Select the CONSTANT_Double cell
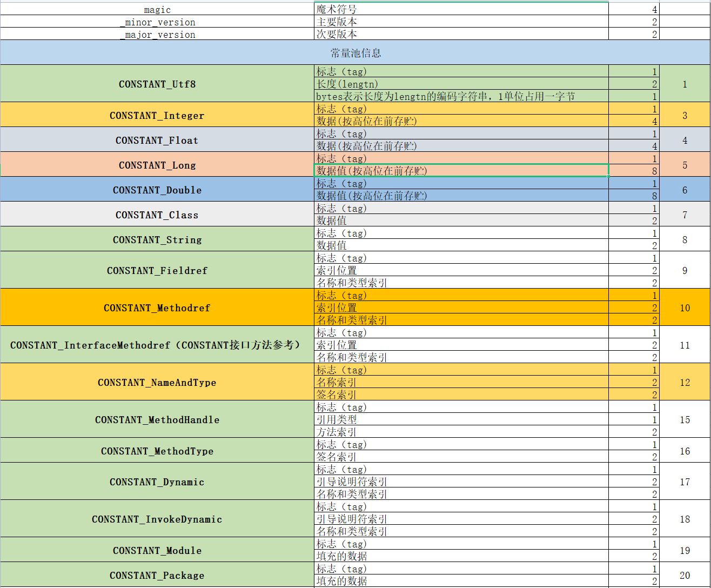 pyautogui.click(x=157, y=190)
